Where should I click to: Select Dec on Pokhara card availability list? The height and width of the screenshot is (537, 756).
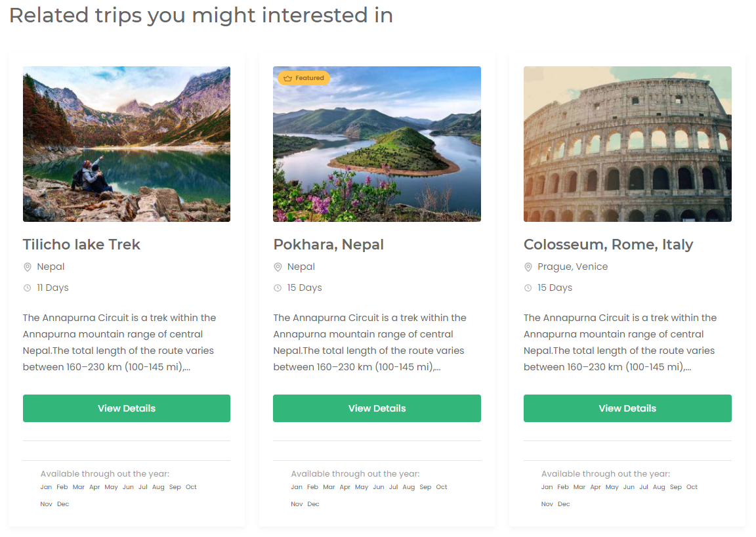313,504
